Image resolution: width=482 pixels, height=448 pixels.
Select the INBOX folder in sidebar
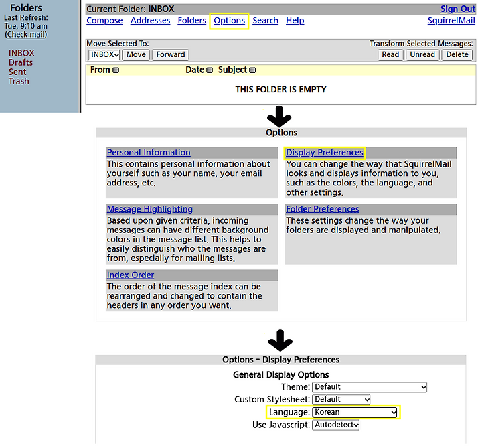pos(21,53)
